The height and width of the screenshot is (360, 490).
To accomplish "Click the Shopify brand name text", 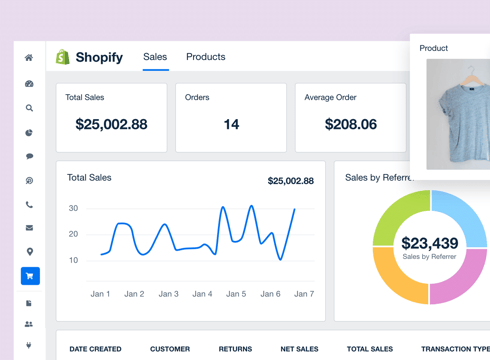I will click(x=99, y=57).
